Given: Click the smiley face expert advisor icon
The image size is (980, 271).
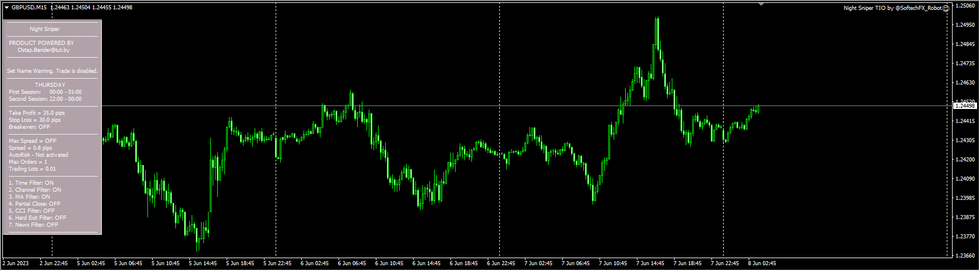Looking at the screenshot, I should click(946, 8).
